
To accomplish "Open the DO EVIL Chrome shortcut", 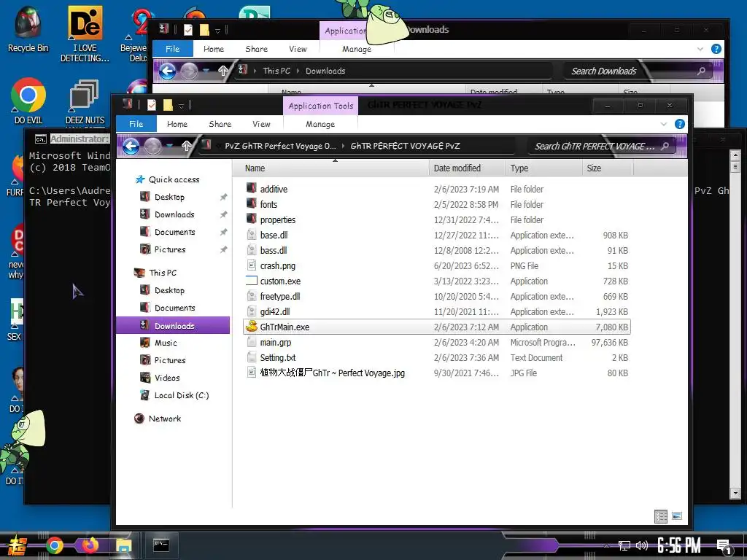I will pos(28,101).
